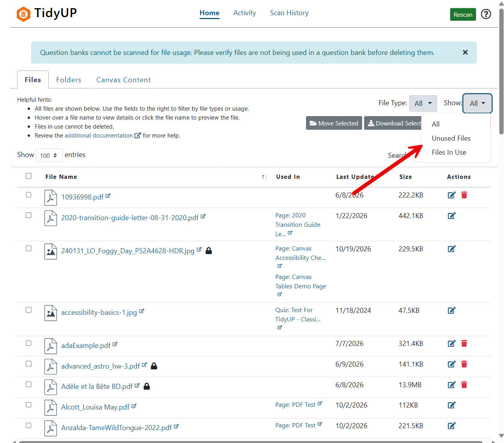Go to the Activity page

click(x=245, y=13)
